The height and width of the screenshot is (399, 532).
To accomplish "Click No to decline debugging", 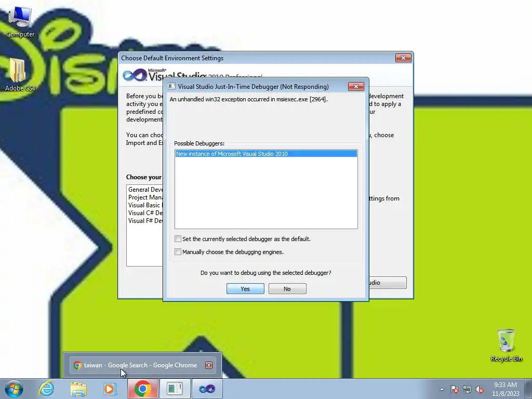I will click(287, 289).
